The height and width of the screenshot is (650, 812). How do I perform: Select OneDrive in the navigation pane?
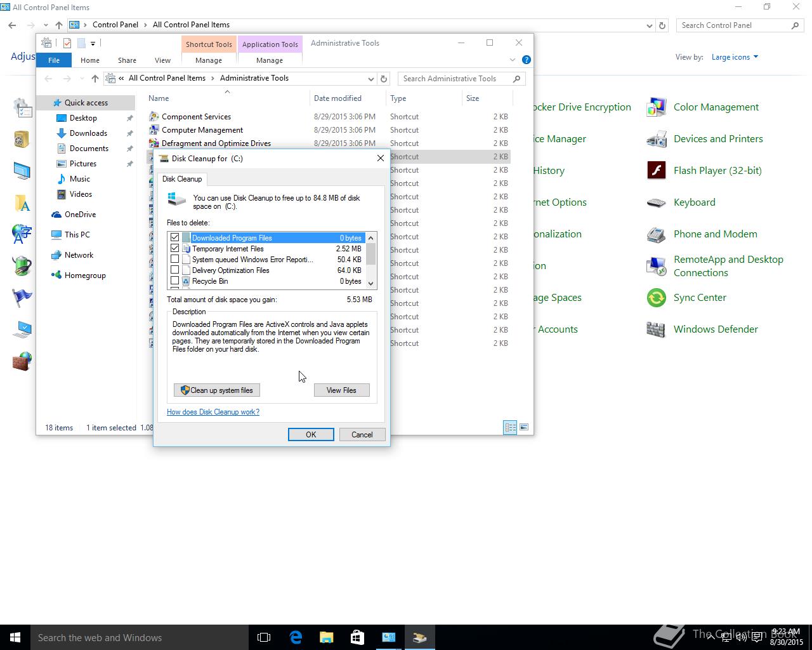[x=80, y=215]
